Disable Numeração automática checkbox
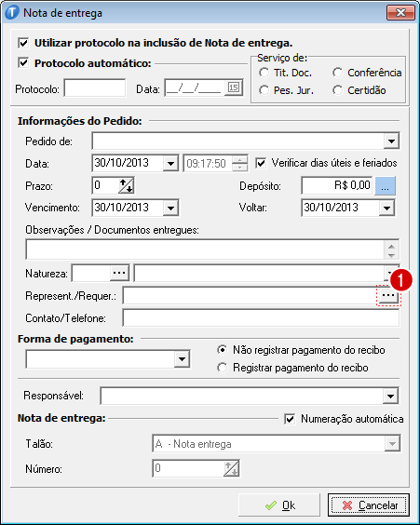The height and width of the screenshot is (525, 420). pos(290,419)
